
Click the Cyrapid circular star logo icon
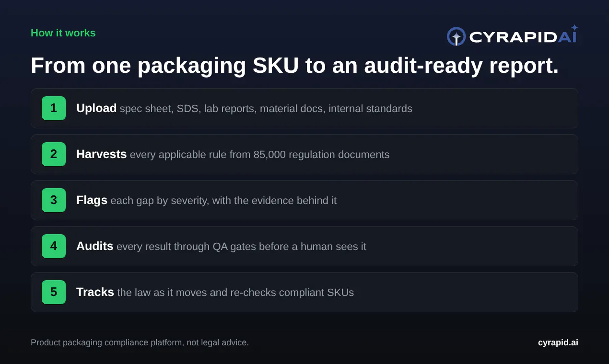pos(456,36)
